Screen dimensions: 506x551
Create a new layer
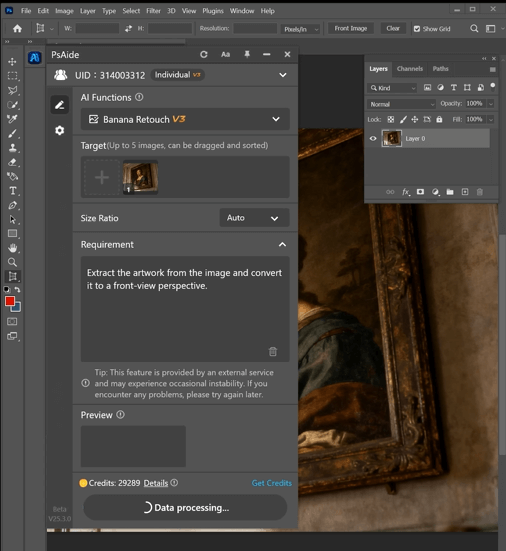point(465,192)
